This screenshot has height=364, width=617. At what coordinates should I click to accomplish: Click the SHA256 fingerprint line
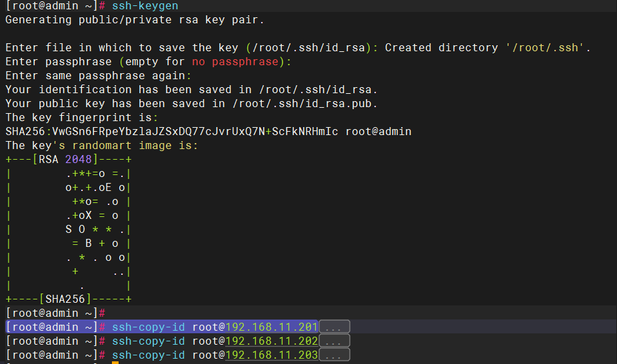click(x=209, y=131)
